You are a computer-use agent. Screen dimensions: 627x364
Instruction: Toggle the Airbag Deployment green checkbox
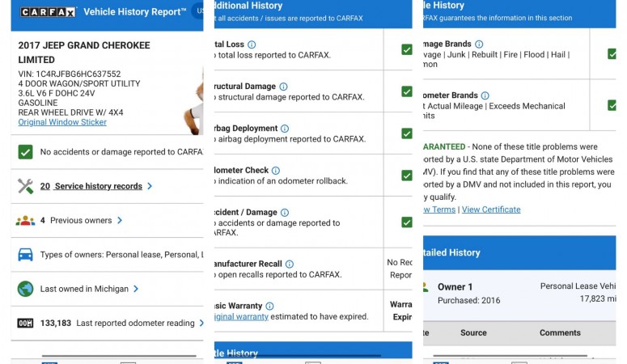tap(406, 133)
